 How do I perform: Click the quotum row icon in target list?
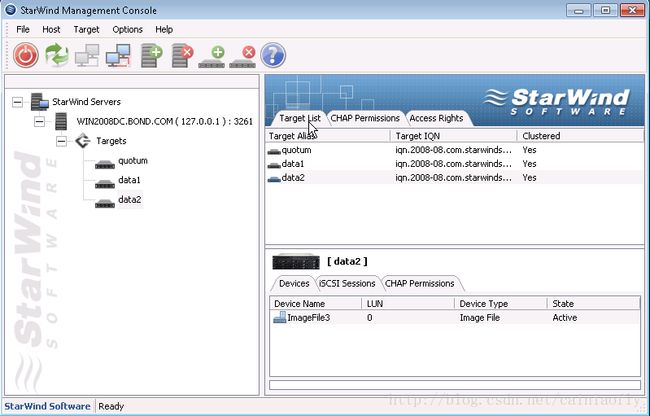point(274,151)
